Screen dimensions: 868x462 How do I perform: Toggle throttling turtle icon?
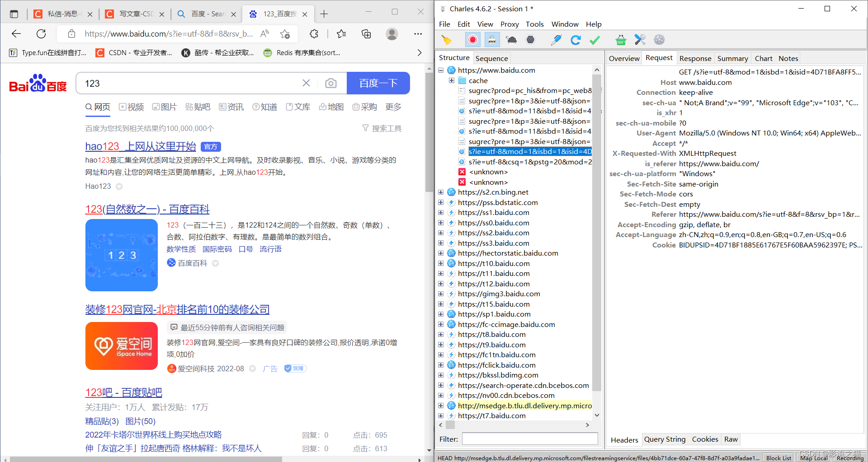tap(511, 40)
